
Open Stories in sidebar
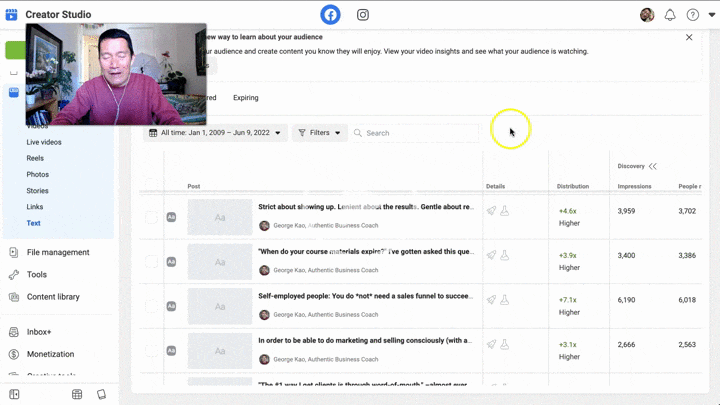point(37,191)
